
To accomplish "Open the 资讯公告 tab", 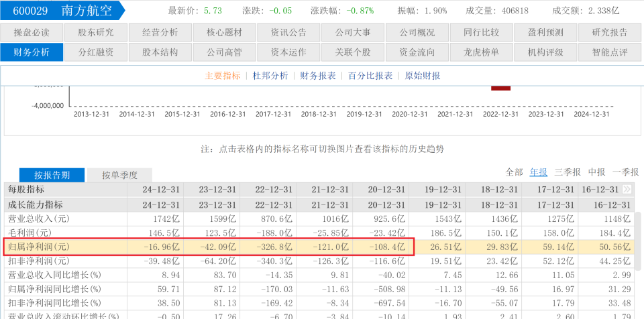I will click(288, 32).
